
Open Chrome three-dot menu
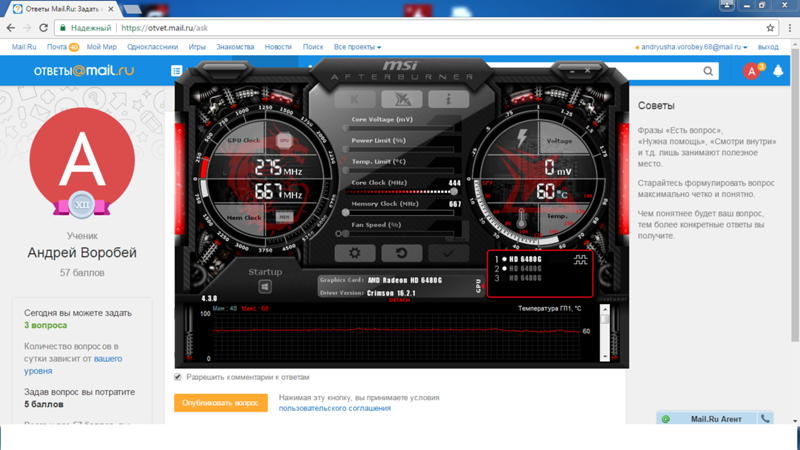click(x=790, y=28)
